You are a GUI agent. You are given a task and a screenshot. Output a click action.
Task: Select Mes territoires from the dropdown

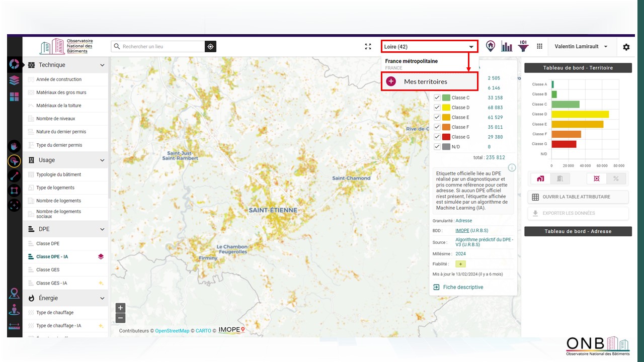tap(425, 81)
